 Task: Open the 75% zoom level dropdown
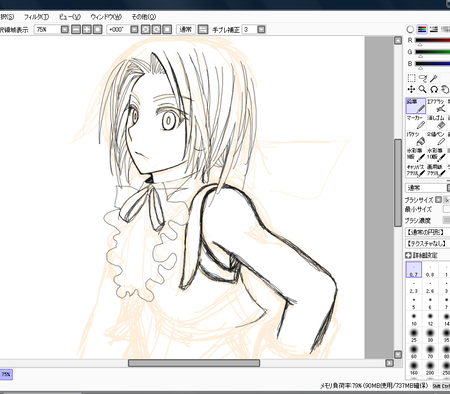coord(65,30)
